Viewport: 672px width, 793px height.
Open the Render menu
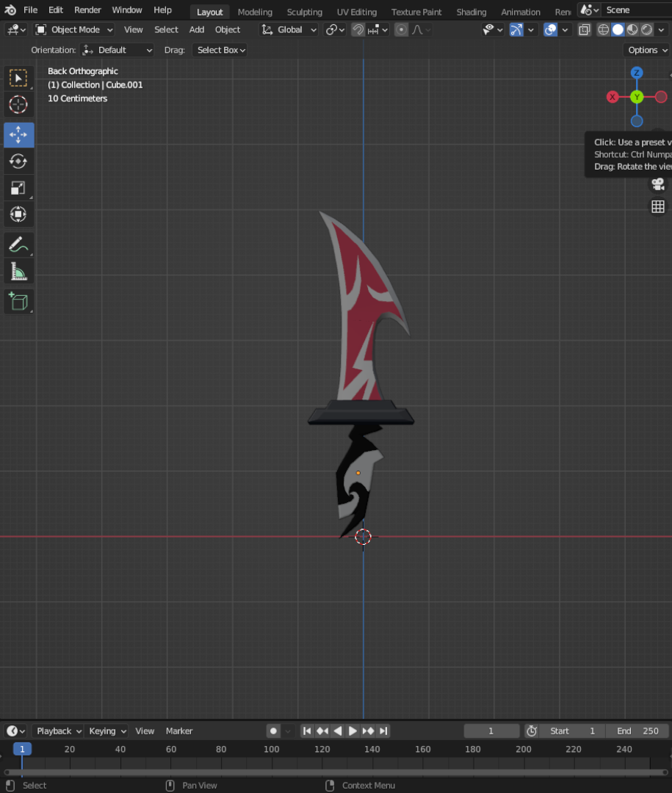pos(87,10)
